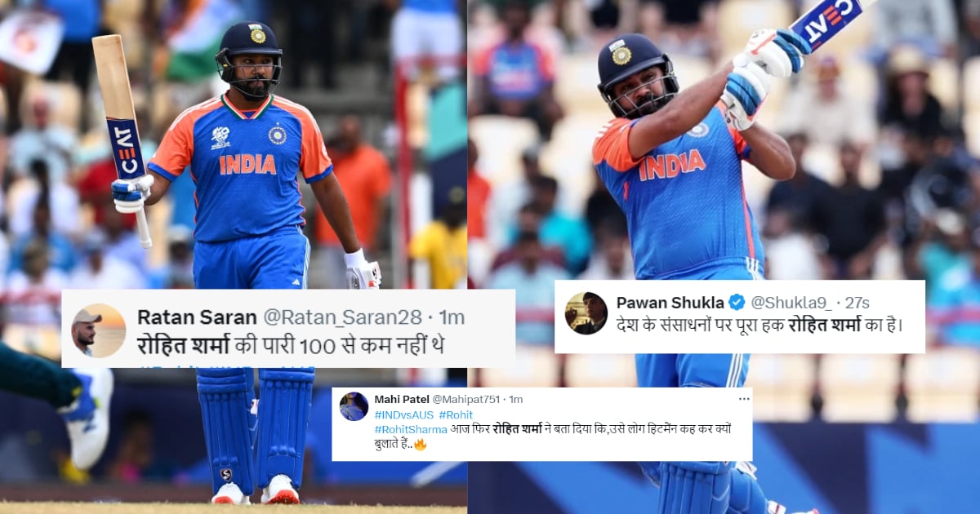The image size is (980, 514).
Task: Click Pawan Shukla's blue verified badge
Action: coord(736,303)
